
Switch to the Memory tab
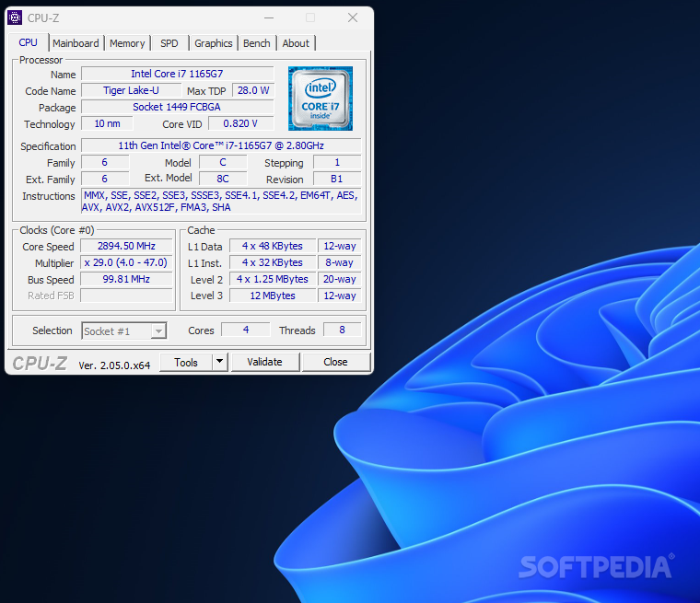127,43
